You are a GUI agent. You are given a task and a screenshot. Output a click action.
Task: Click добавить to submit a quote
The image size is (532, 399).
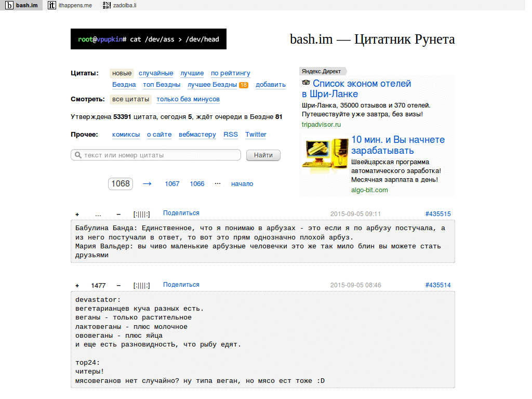(270, 85)
